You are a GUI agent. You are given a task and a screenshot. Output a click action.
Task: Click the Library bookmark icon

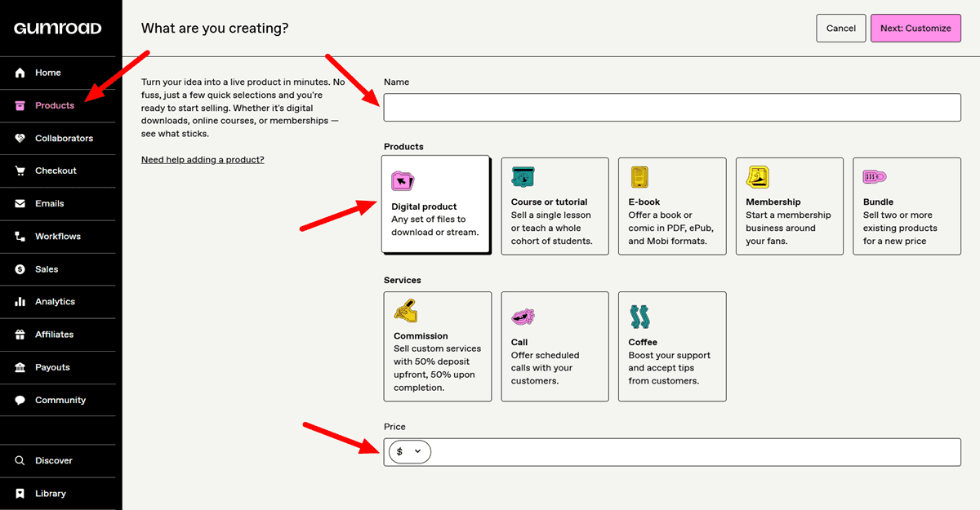pos(20,494)
